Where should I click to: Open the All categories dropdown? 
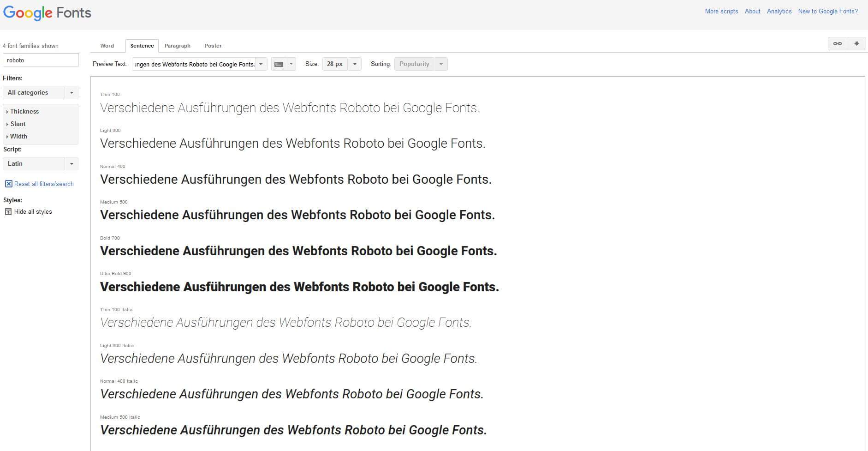[x=41, y=92]
